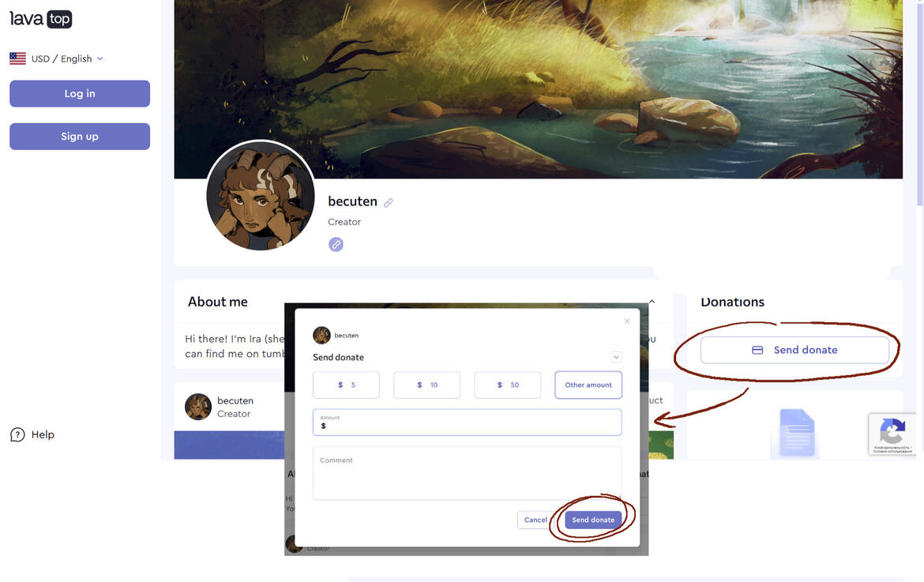The image size is (924, 582).
Task: Close the donate dialog with X
Action: [627, 321]
